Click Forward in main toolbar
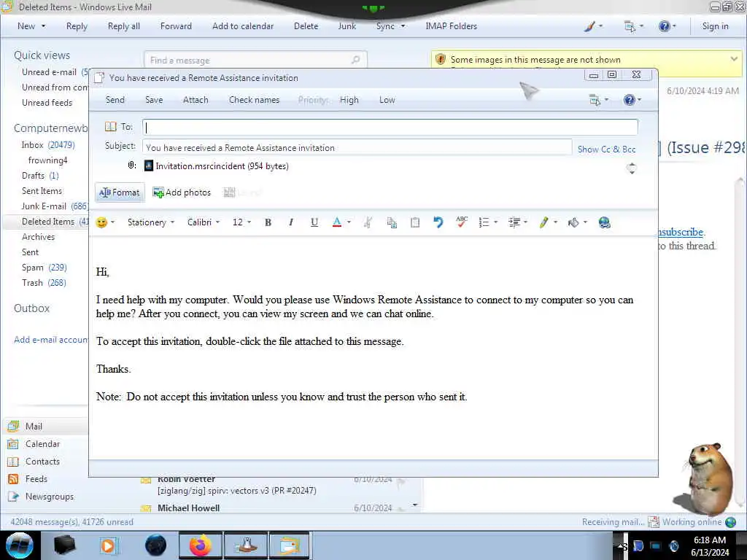747x560 pixels. [176, 26]
